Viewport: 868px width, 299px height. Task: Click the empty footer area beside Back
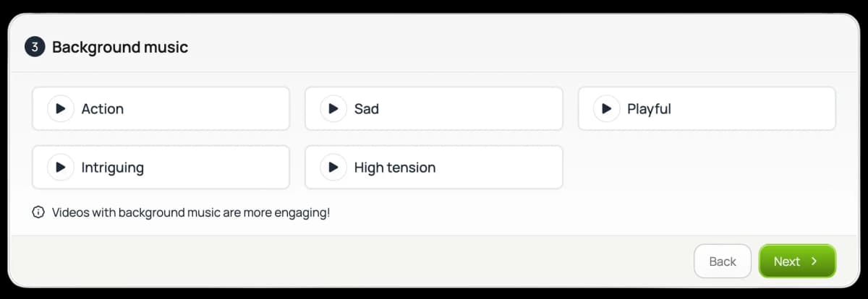351,261
